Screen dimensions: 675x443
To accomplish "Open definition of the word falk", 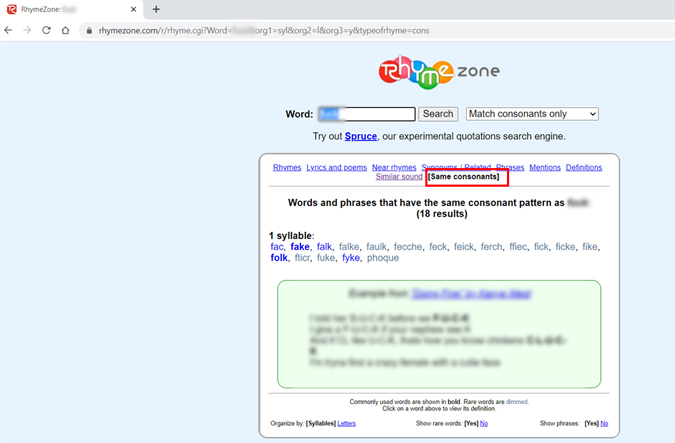I will pos(324,247).
